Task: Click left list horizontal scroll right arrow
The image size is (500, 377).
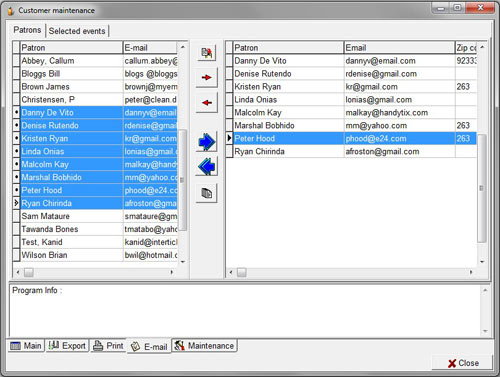Action: tap(172, 272)
